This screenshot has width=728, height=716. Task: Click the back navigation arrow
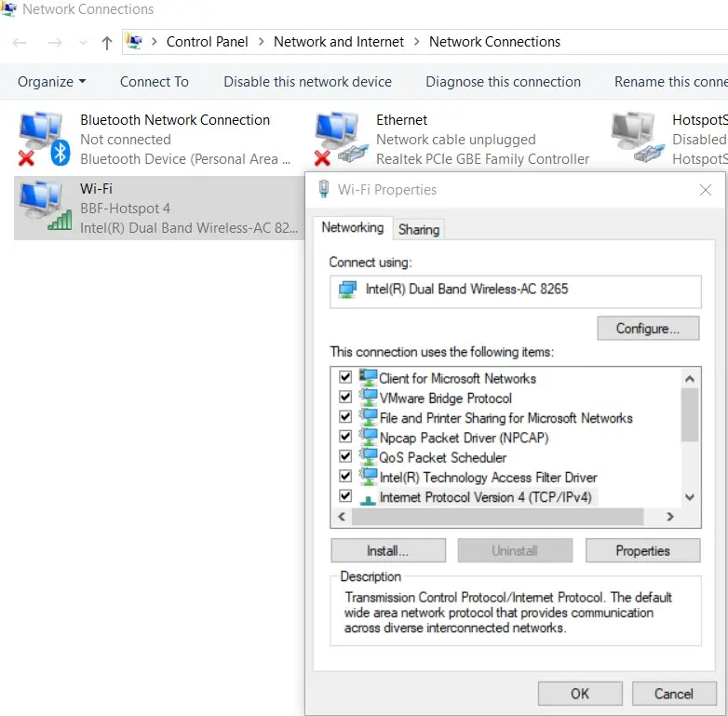click(20, 43)
